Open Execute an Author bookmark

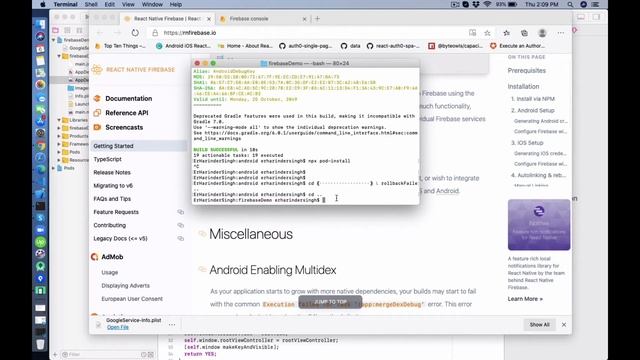pos(517,46)
